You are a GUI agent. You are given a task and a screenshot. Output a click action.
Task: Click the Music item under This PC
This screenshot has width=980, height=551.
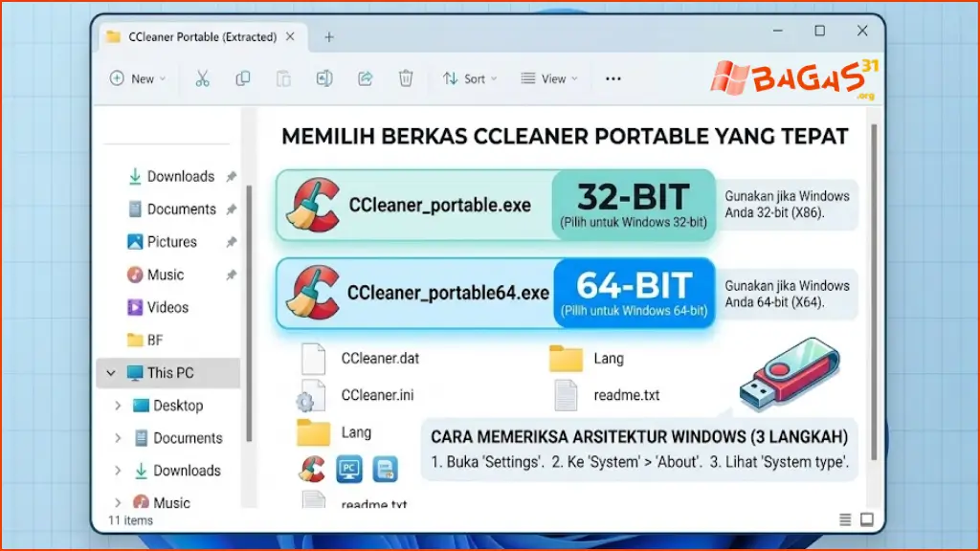(161, 502)
